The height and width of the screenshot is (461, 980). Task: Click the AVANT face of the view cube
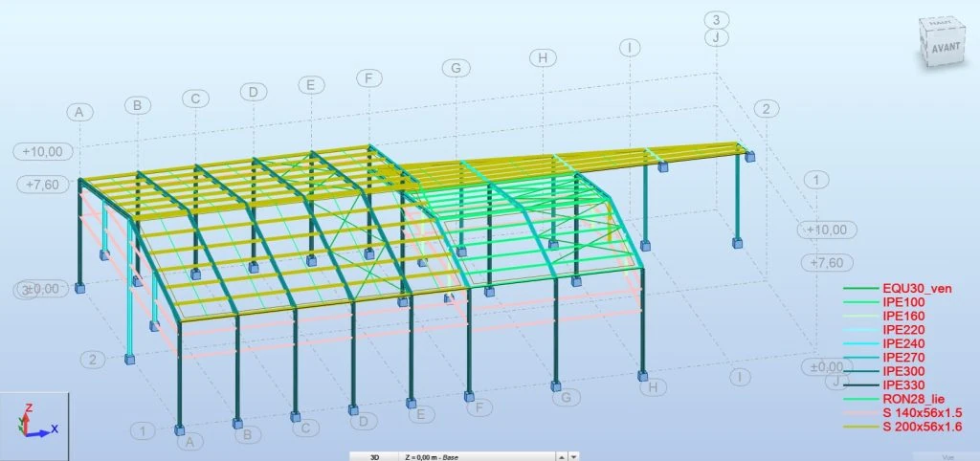[x=945, y=49]
